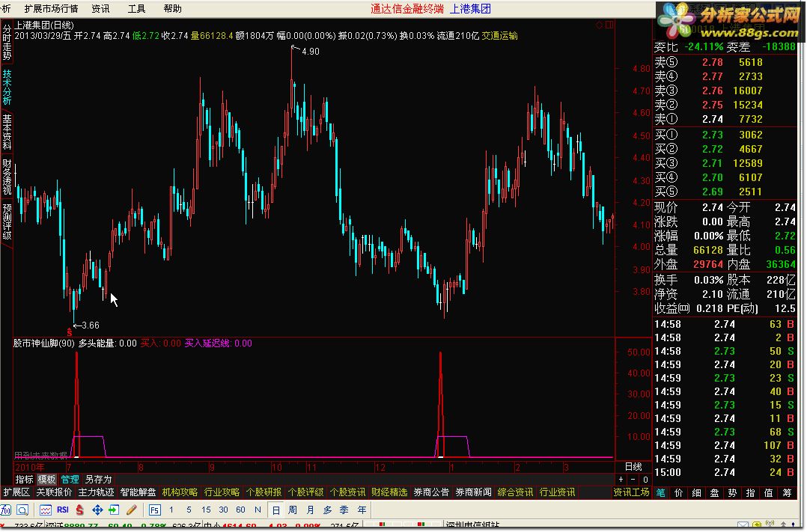The image size is (807, 532).
Task: Click the 另存为 button
Action: tap(98, 480)
